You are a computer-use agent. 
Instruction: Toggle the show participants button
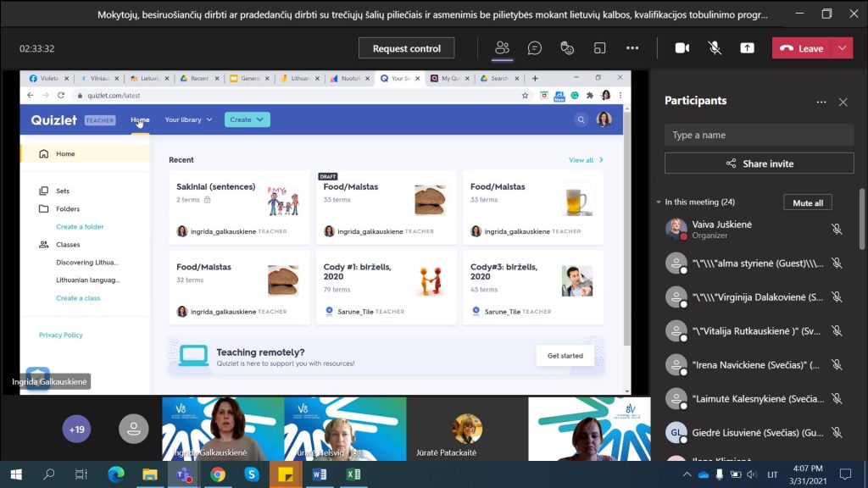(503, 48)
